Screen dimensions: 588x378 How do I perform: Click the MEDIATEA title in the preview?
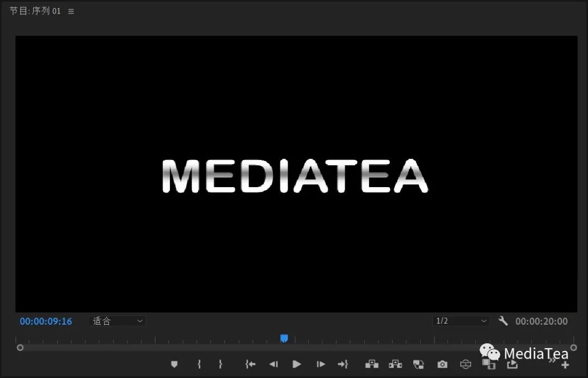295,176
